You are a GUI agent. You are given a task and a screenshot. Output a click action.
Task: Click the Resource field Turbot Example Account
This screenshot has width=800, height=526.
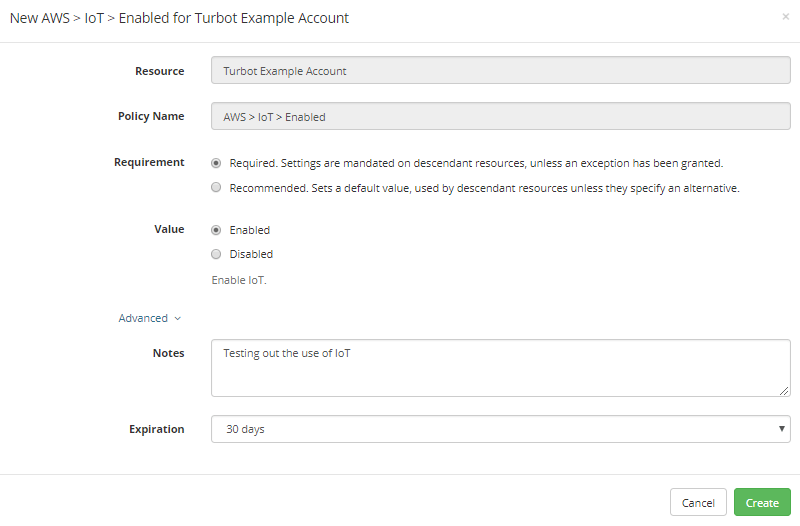pos(501,70)
